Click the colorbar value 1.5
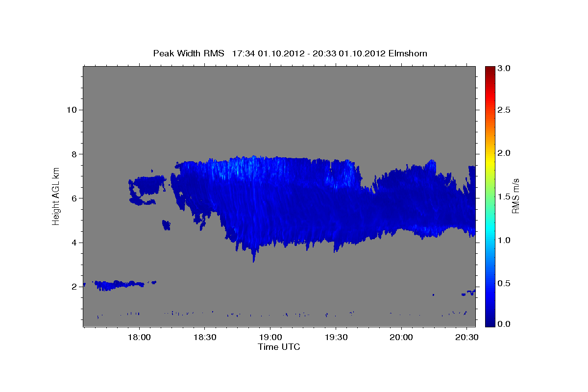The height and width of the screenshot is (392, 588). click(504, 197)
